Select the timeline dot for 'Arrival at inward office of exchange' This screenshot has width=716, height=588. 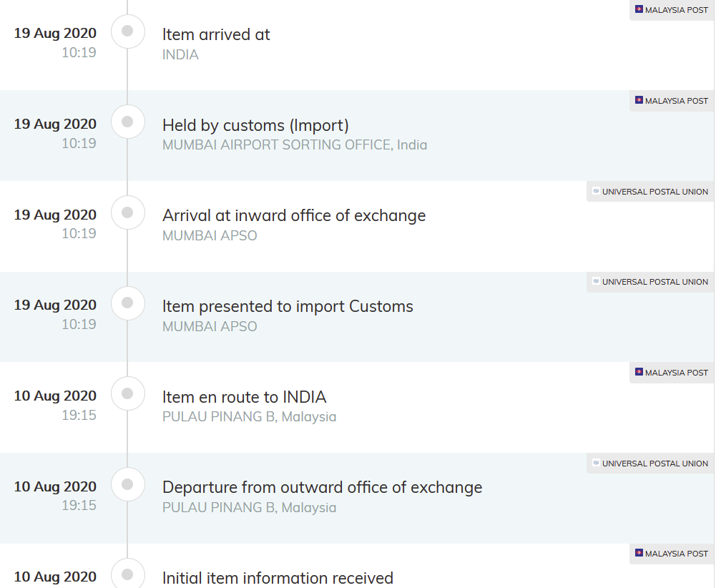pos(128,212)
